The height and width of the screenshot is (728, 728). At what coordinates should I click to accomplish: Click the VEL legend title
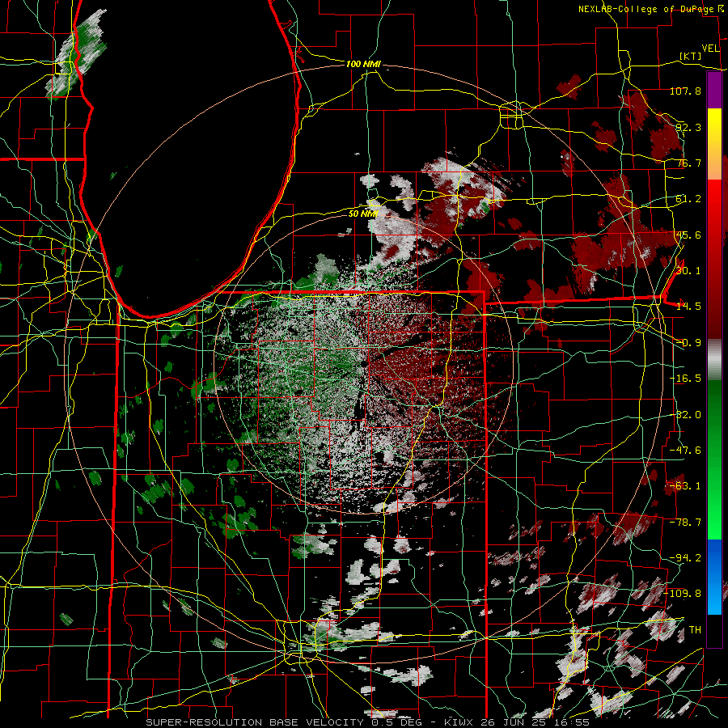click(710, 49)
